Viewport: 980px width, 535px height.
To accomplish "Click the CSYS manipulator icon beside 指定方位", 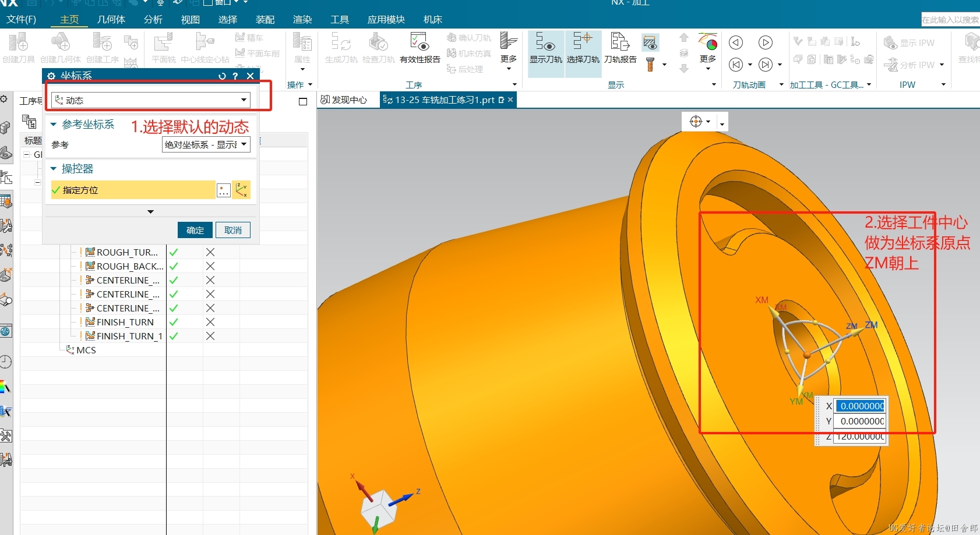I will point(241,190).
